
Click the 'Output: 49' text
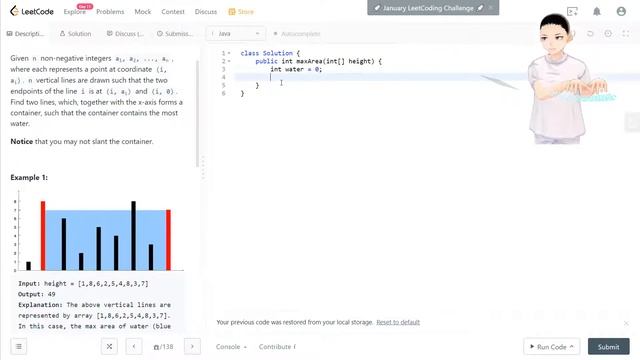[x=37, y=294]
